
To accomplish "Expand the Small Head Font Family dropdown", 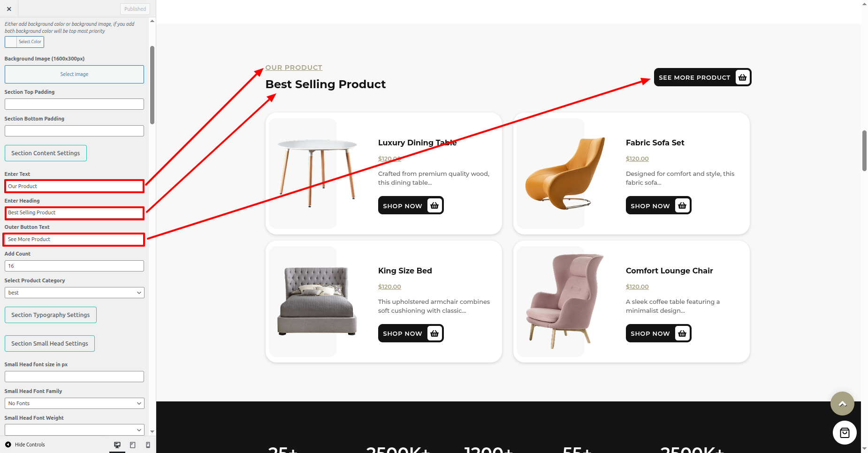I will (x=74, y=403).
